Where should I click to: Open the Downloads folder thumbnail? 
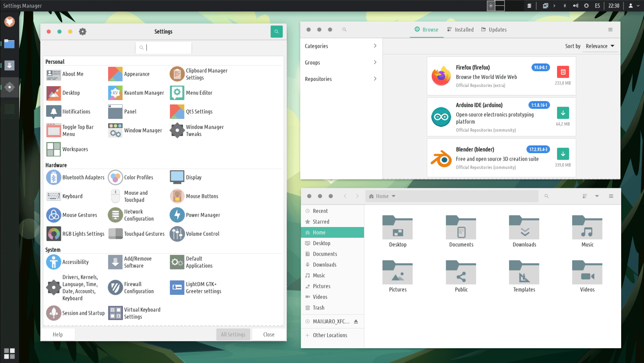click(524, 228)
